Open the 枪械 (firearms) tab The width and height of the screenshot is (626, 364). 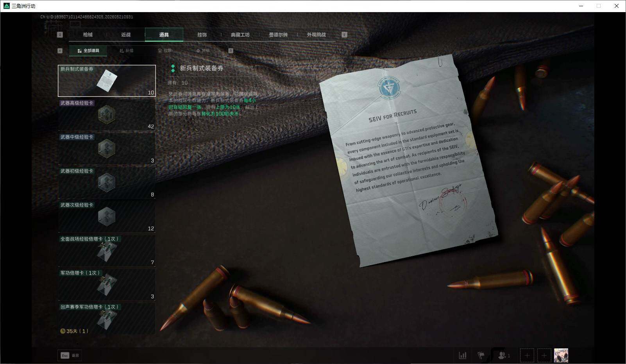(x=88, y=35)
